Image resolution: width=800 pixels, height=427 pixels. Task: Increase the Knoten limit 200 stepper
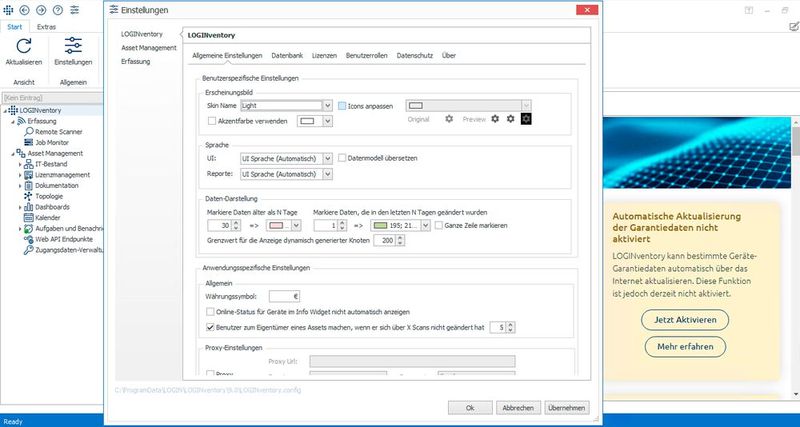coord(401,238)
